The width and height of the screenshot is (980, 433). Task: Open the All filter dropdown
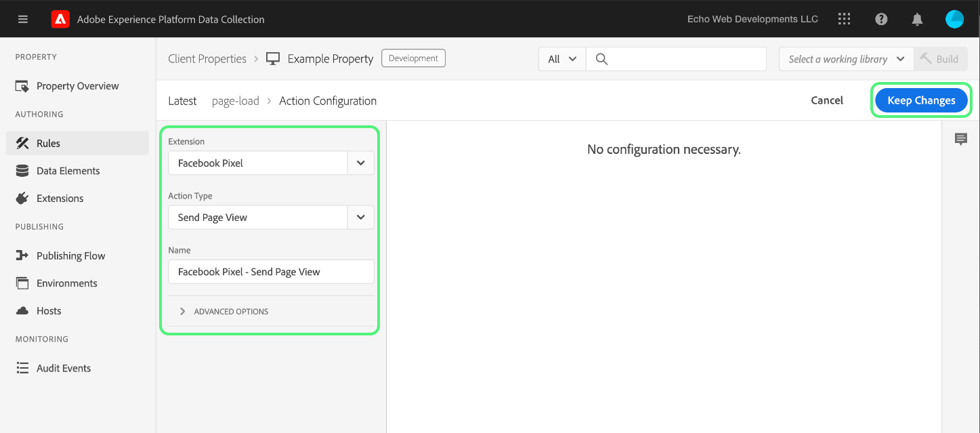562,59
